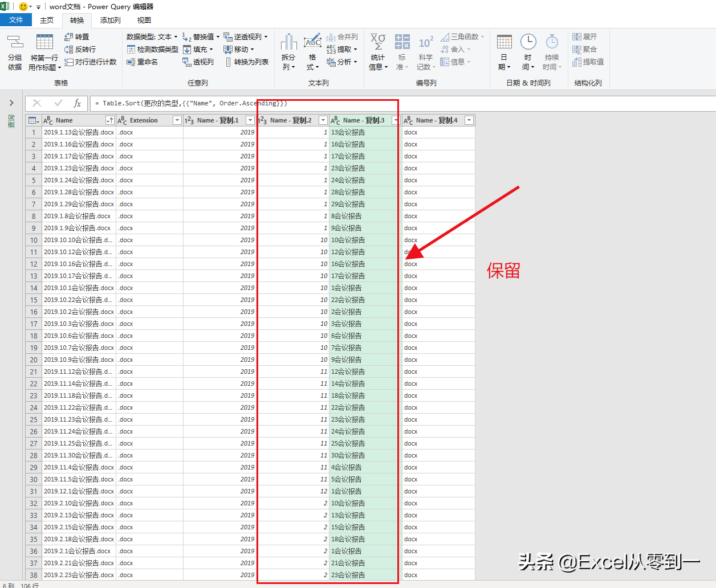Click Trigonometry (三角函数) dropdown
Image resolution: width=716 pixels, height=588 pixels.
pos(462,36)
